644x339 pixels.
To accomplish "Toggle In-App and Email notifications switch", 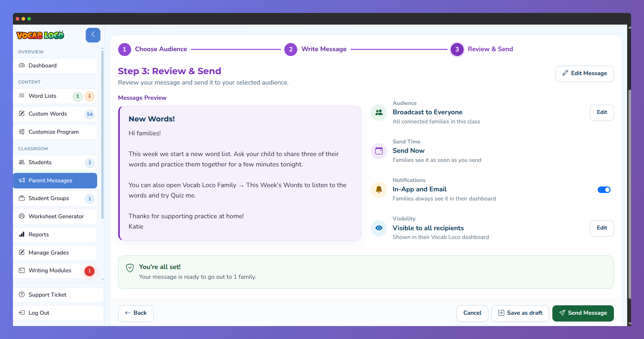I will tap(604, 190).
